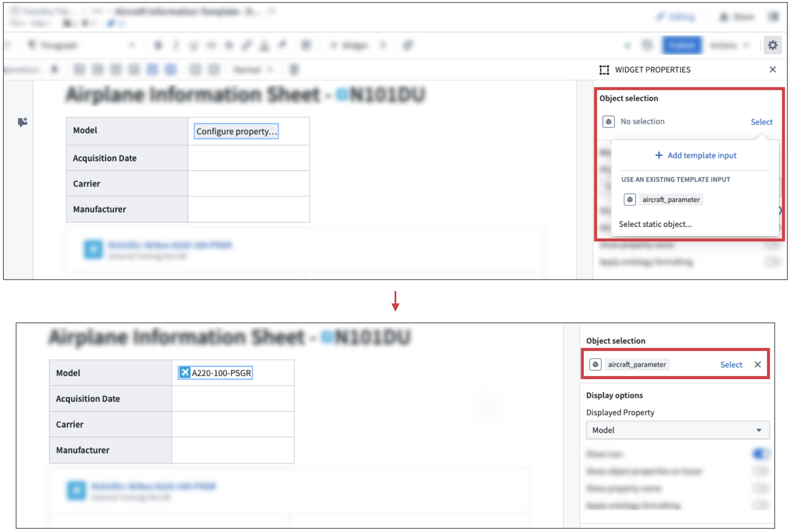Viewport: 790px width, 532px height.
Task: Click the Configure property placeholder field
Action: click(236, 131)
